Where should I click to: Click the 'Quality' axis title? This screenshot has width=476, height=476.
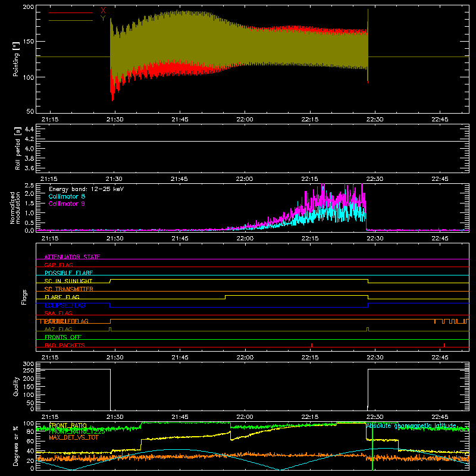pyautogui.click(x=16, y=386)
